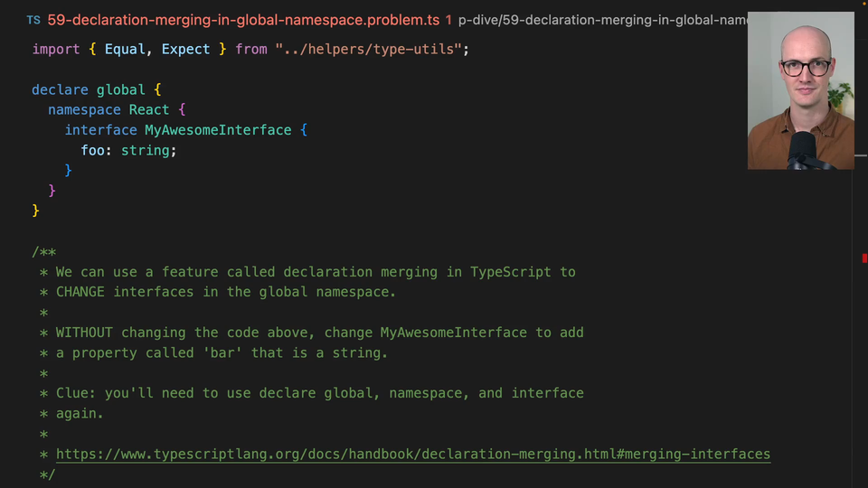Click the TS file icon in the tab
This screenshot has height=488, width=868.
(x=33, y=21)
